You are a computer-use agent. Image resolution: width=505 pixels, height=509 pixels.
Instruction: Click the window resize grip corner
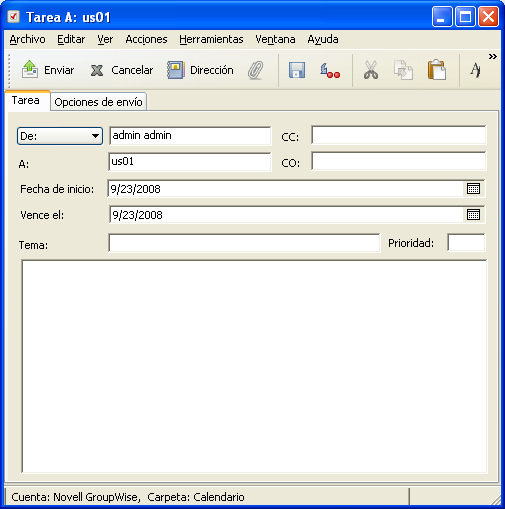[496, 500]
